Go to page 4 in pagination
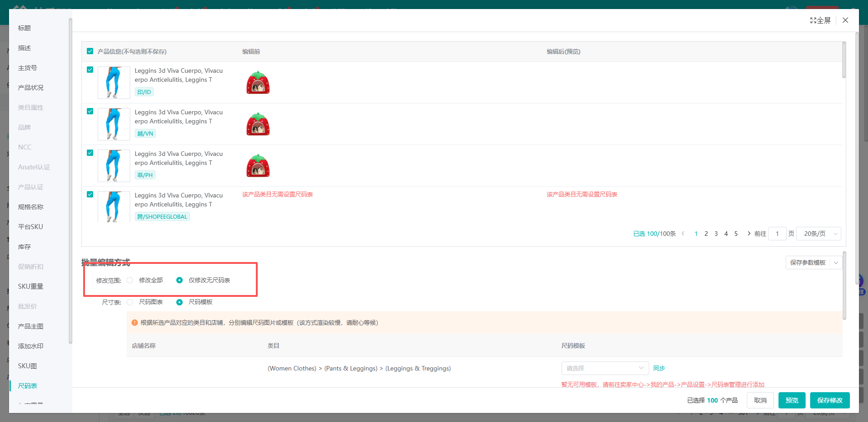Viewport: 868px width, 422px height. (x=726, y=234)
